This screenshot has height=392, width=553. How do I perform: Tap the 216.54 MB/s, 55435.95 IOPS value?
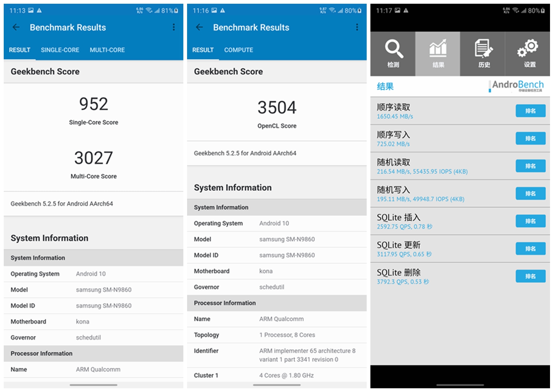pyautogui.click(x=422, y=172)
